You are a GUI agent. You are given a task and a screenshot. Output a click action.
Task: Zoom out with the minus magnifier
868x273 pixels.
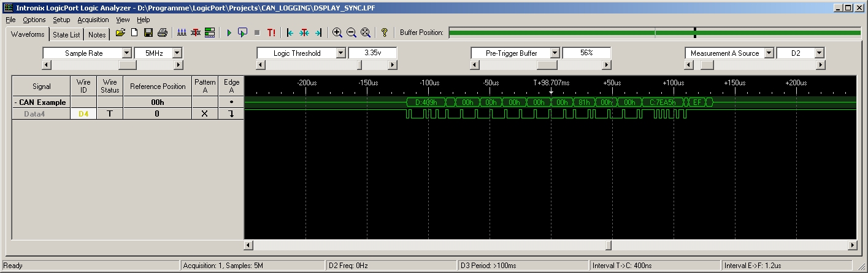[351, 33]
